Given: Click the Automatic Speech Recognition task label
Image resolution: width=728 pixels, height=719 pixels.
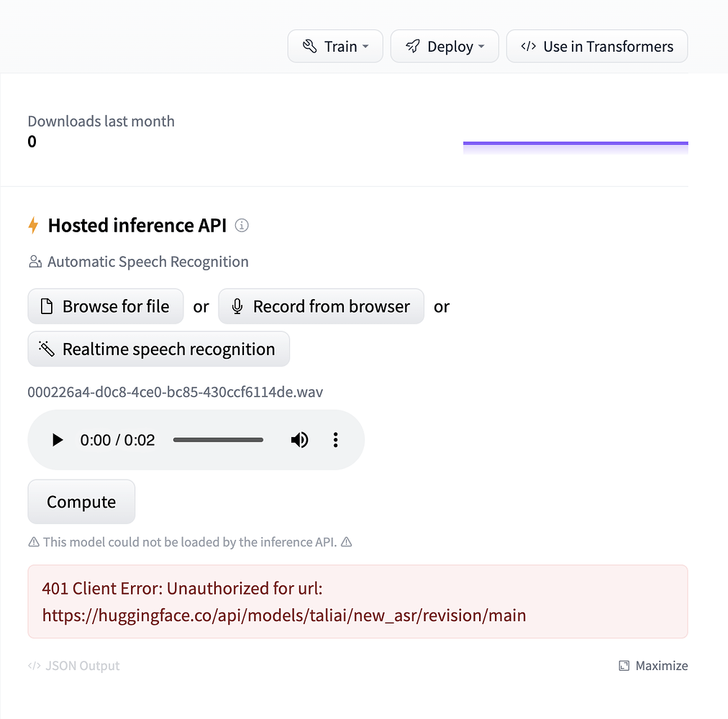Looking at the screenshot, I should coord(147,262).
